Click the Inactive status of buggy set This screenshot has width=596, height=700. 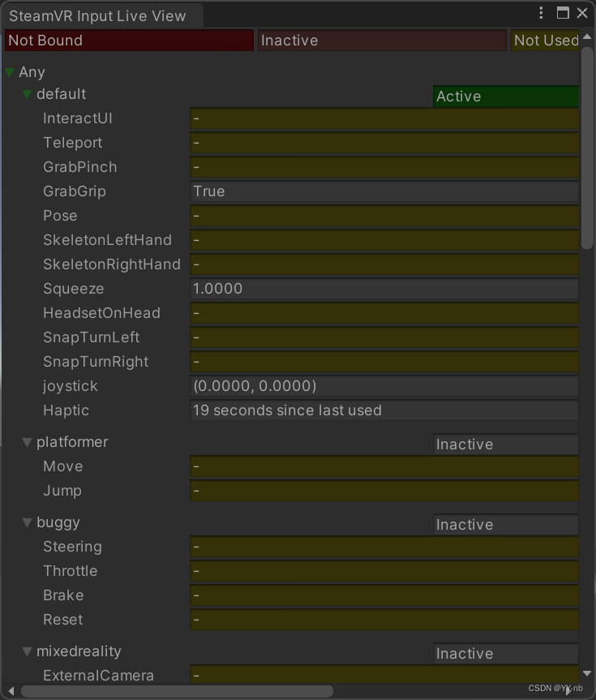pyautogui.click(x=505, y=525)
